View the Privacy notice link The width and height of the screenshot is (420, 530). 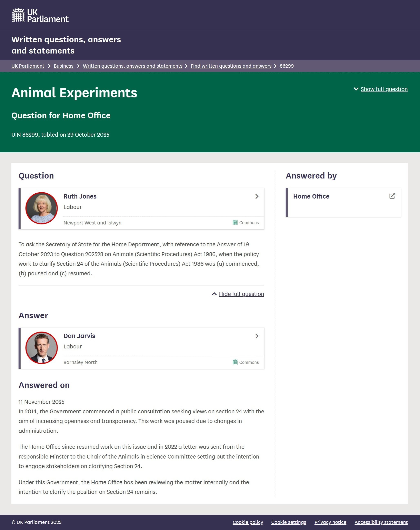coord(330,522)
